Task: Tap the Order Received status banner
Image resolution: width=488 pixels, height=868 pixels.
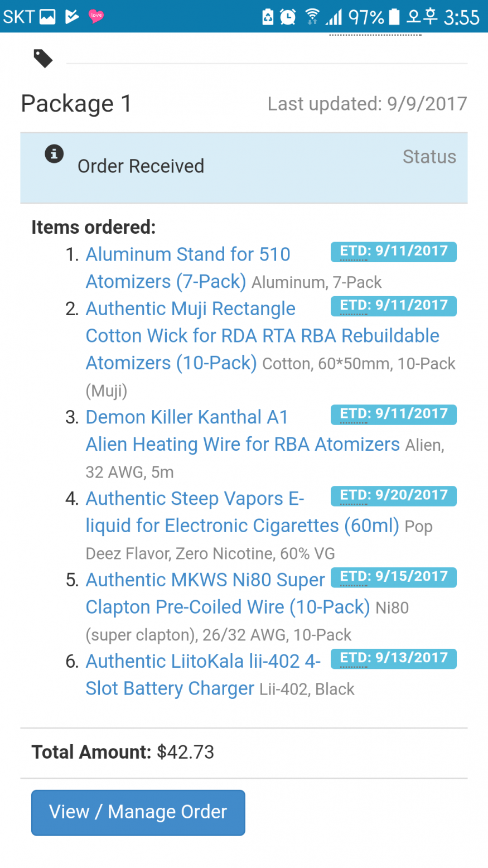Action: pyautogui.click(x=244, y=167)
